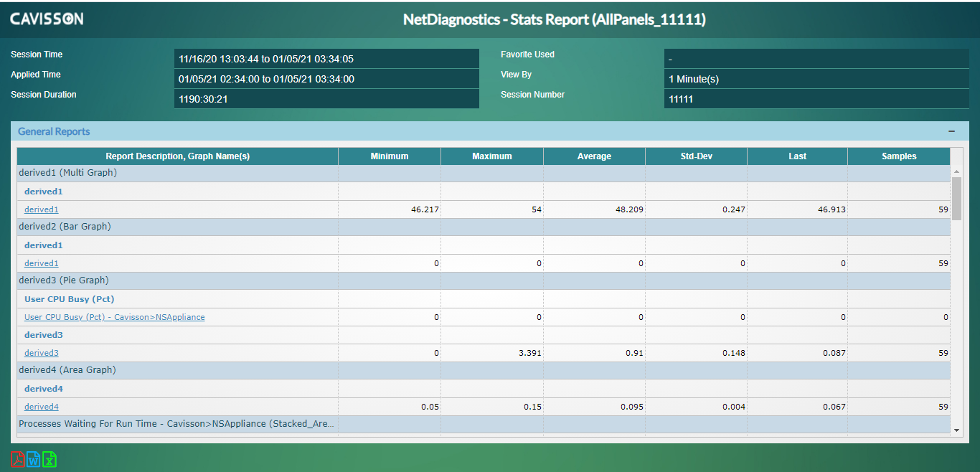The width and height of the screenshot is (980, 472).
Task: Click the average value 0.095
Action: 631,407
